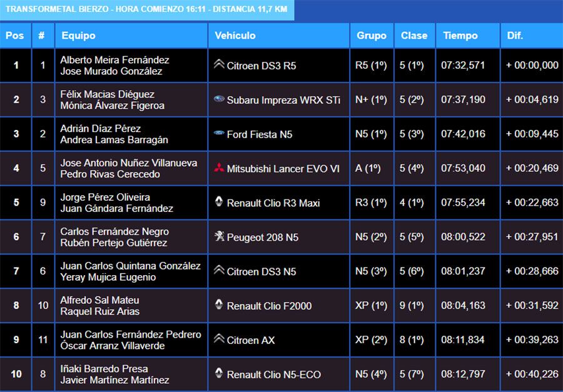
Task: Click the Peugeot lion logo beside 208 N5
Action: [x=219, y=236]
